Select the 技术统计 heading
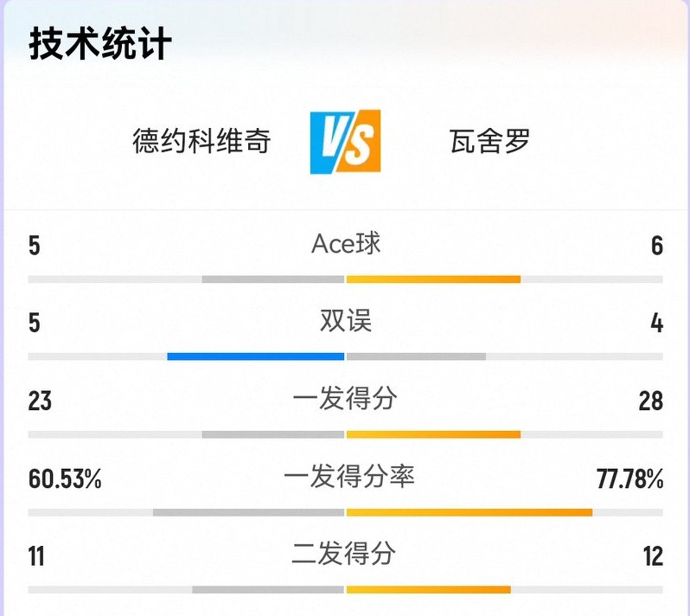The height and width of the screenshot is (616, 690). pyautogui.click(x=100, y=43)
